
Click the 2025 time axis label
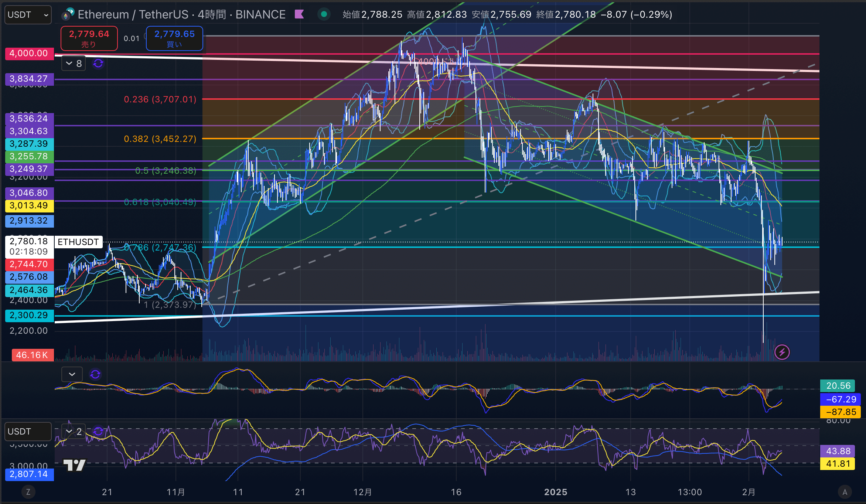click(556, 492)
